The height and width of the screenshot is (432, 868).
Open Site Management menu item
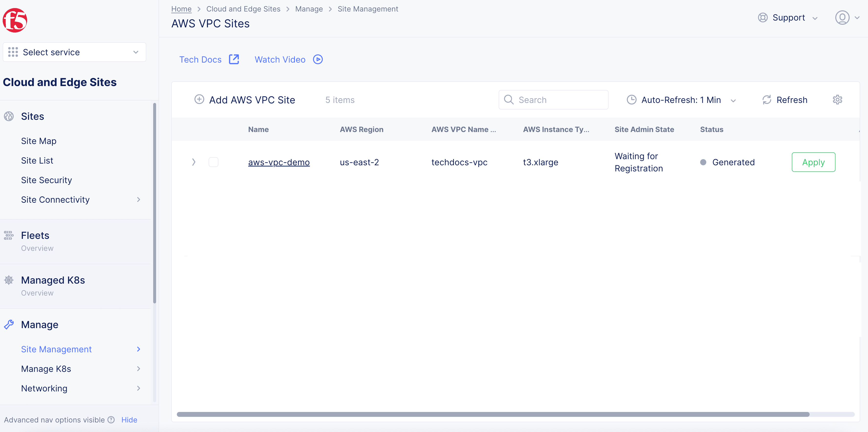coord(56,348)
